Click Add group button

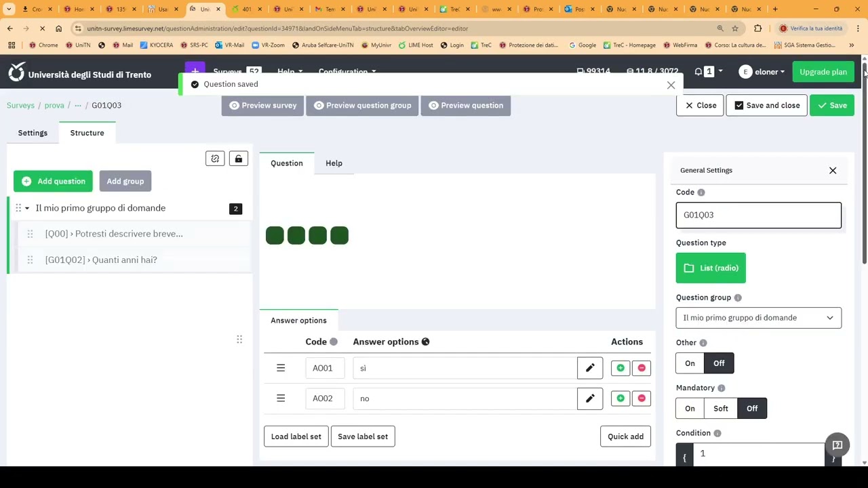pos(125,181)
